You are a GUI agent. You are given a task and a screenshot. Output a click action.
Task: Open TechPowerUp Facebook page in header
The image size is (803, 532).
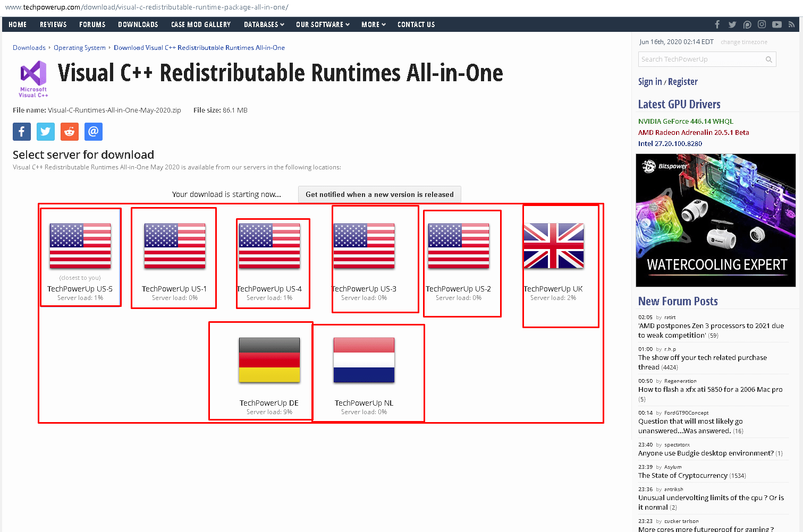[717, 24]
